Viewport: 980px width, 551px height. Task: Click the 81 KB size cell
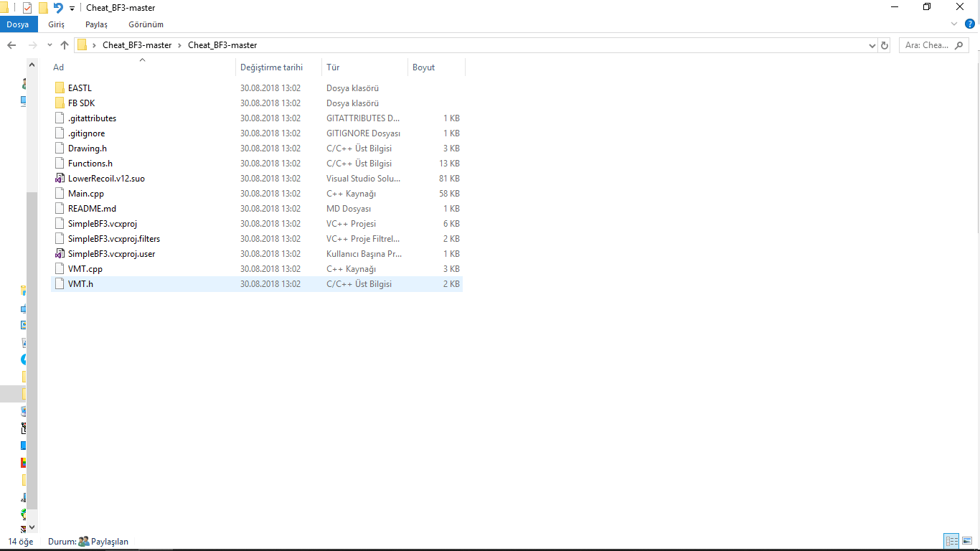click(x=449, y=179)
